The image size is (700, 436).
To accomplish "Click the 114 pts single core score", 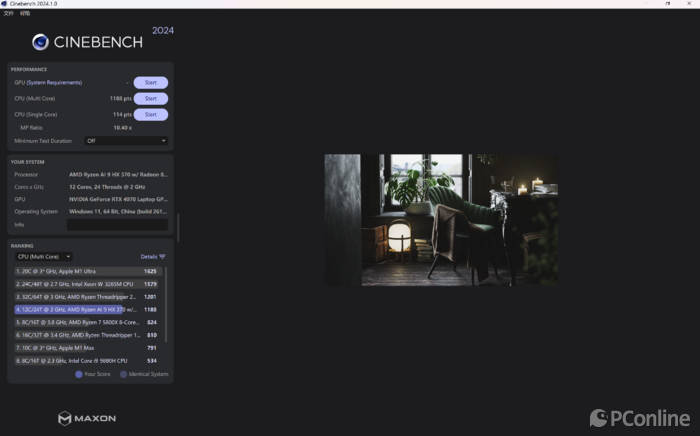I will (122, 115).
